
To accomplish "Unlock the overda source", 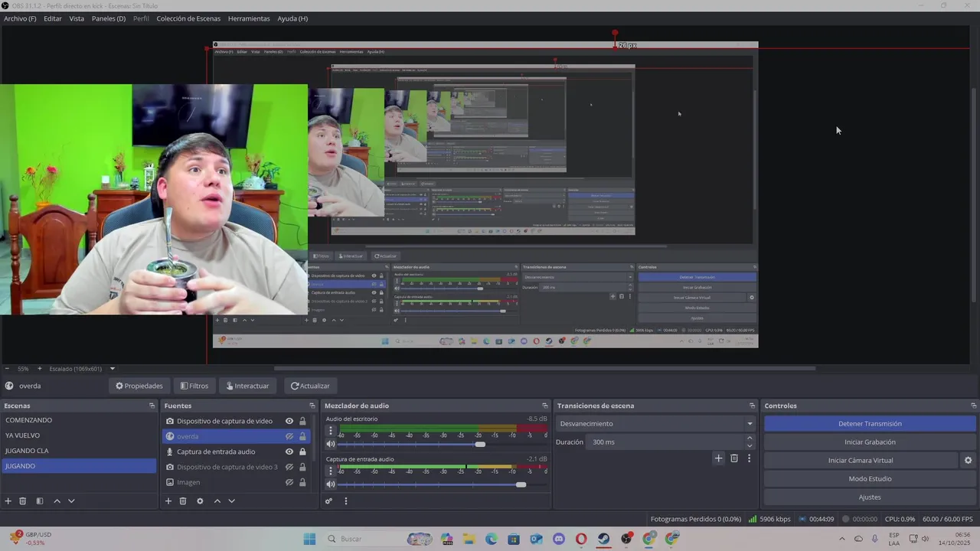I will point(302,436).
